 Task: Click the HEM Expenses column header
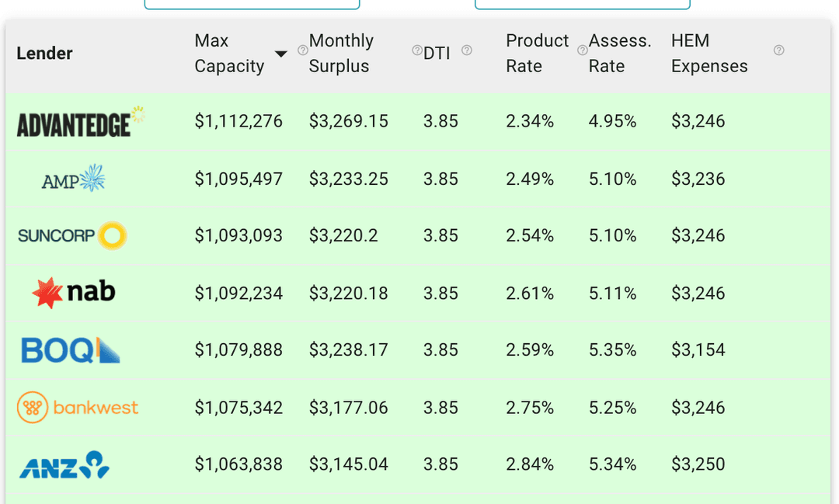click(709, 53)
